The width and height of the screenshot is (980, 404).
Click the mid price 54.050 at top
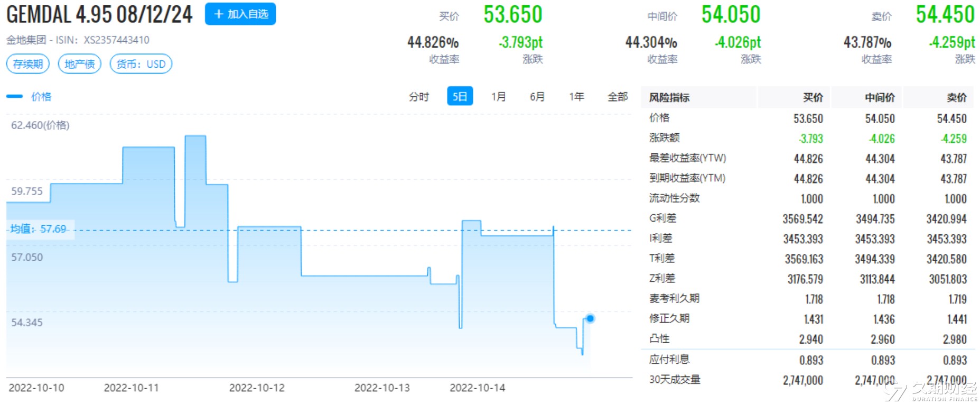tap(731, 14)
